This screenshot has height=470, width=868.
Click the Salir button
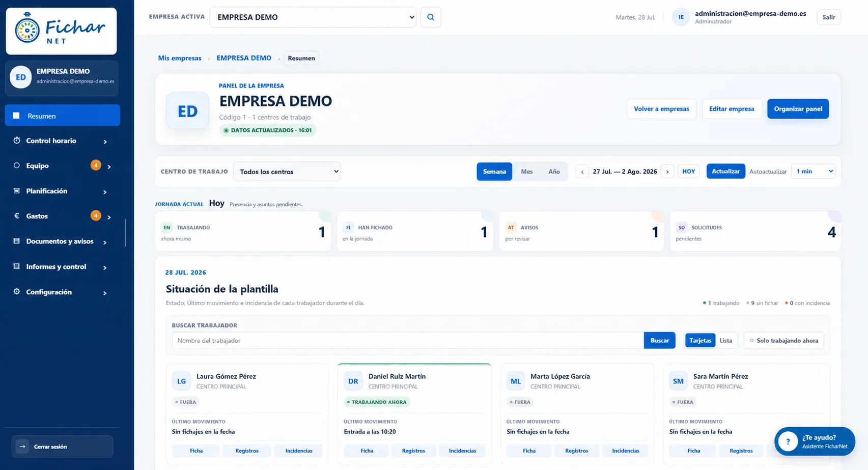pyautogui.click(x=829, y=17)
